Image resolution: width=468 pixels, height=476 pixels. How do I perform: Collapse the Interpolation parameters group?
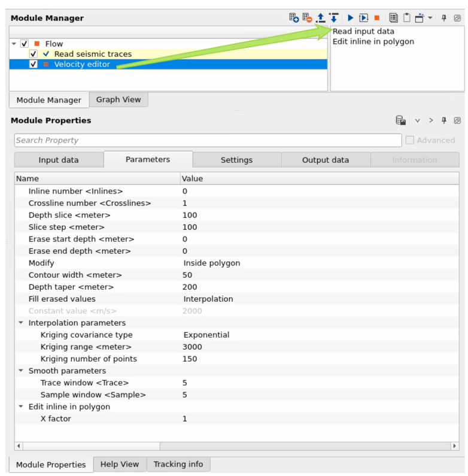point(21,323)
